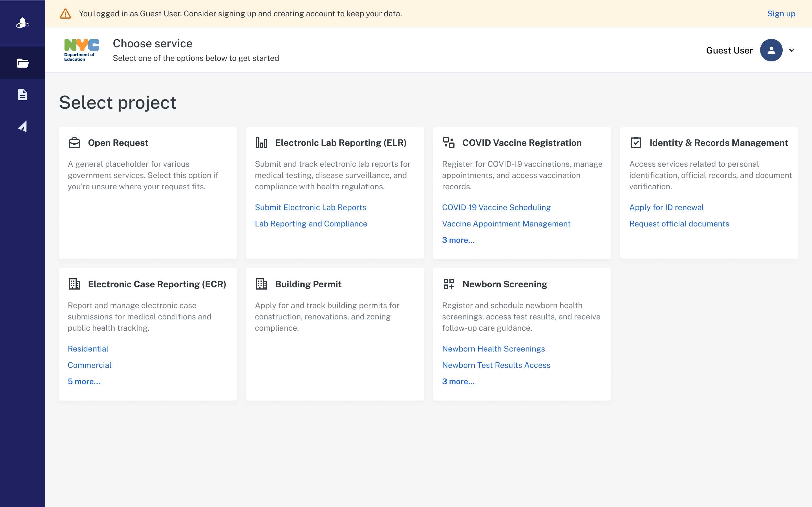Open the Newborn Test Results Access link

click(496, 365)
